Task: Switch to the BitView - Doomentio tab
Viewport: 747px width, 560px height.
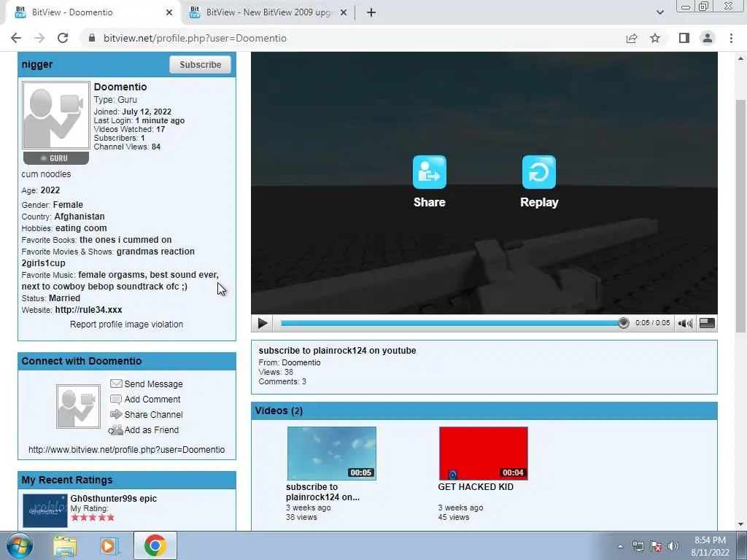Action: click(90, 12)
